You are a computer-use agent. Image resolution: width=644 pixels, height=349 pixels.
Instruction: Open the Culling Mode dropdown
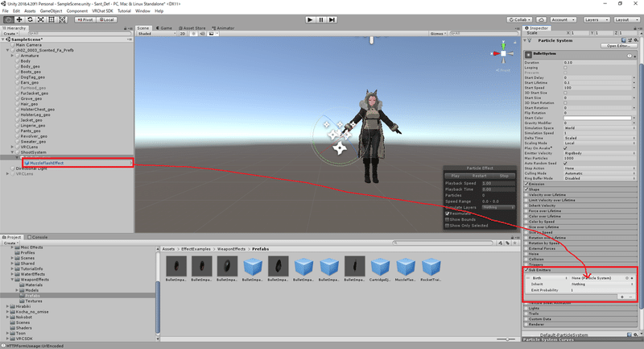599,173
